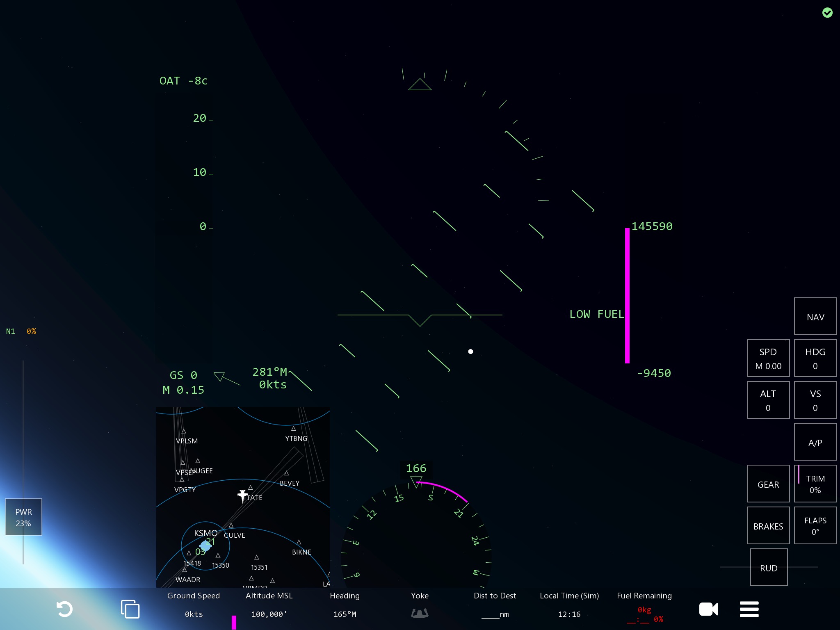840x630 pixels.
Task: Toggle the BRAKES button
Action: pos(768,526)
